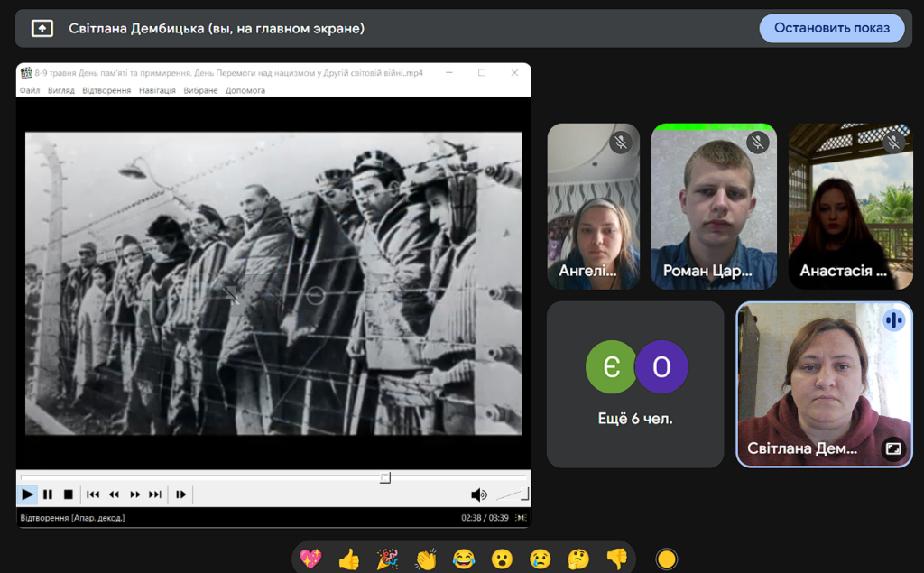Screen dimensions: 924x573
Task: Stop the video playback
Action: click(69, 494)
